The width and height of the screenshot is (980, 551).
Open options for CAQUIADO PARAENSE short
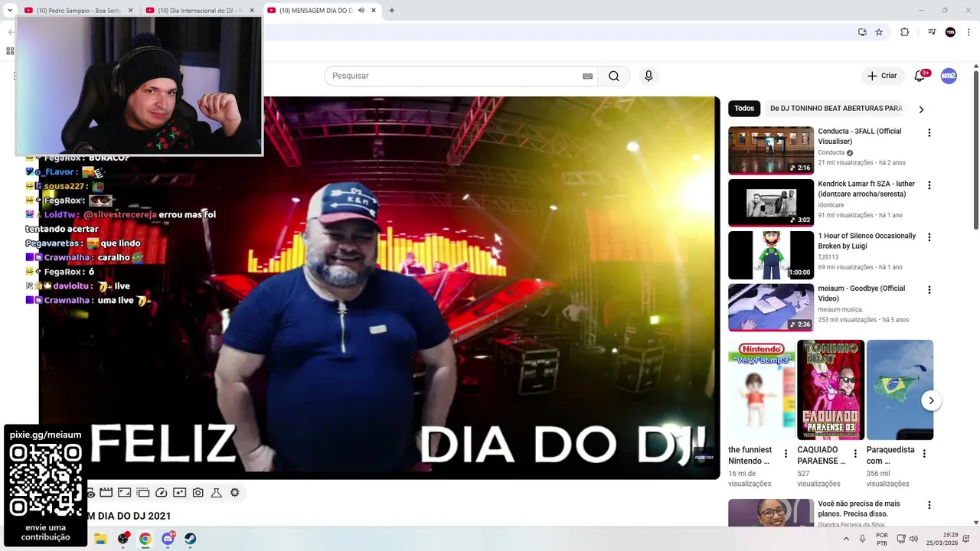click(x=855, y=454)
